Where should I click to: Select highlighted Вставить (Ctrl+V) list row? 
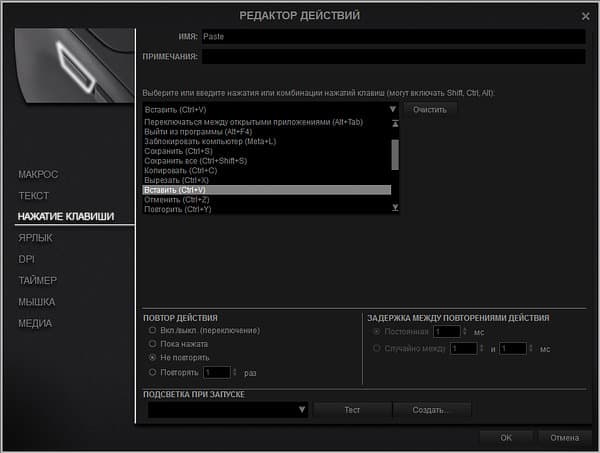267,190
